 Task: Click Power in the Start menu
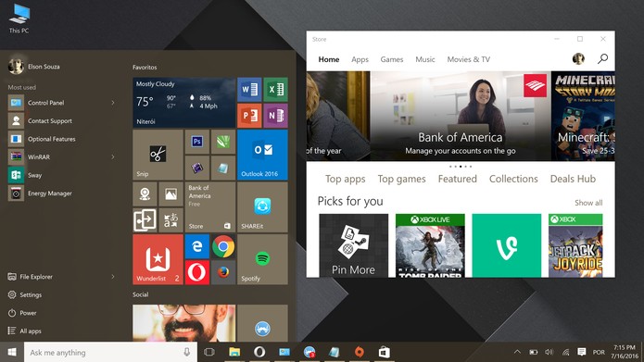tap(22, 313)
